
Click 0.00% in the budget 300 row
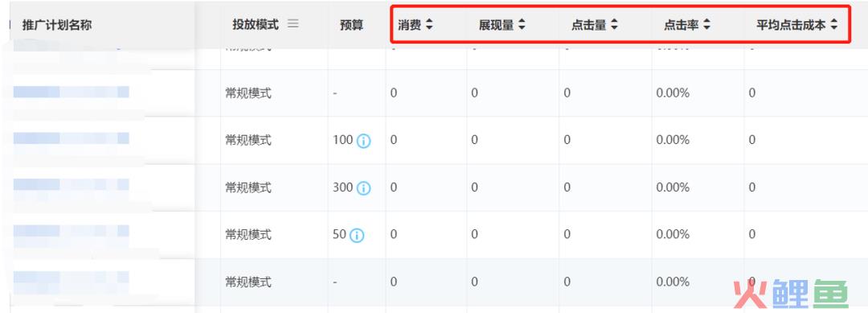(x=673, y=187)
